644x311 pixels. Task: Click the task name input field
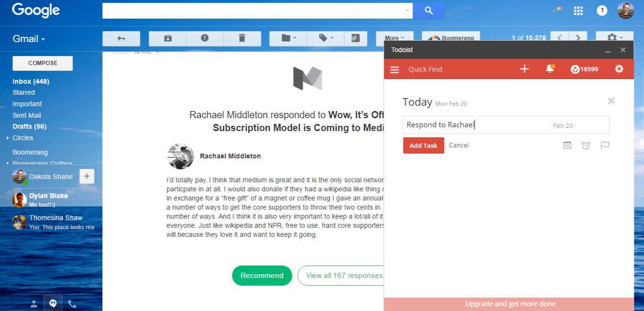click(476, 125)
